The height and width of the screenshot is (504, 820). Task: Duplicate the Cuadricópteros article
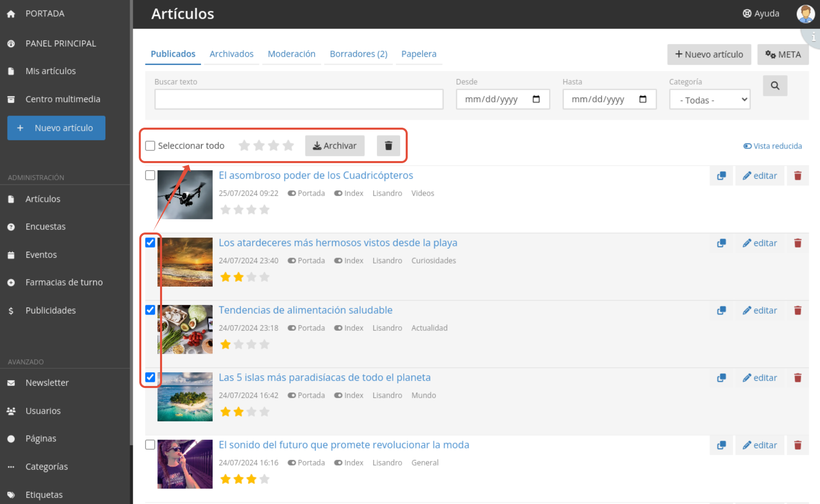(721, 176)
